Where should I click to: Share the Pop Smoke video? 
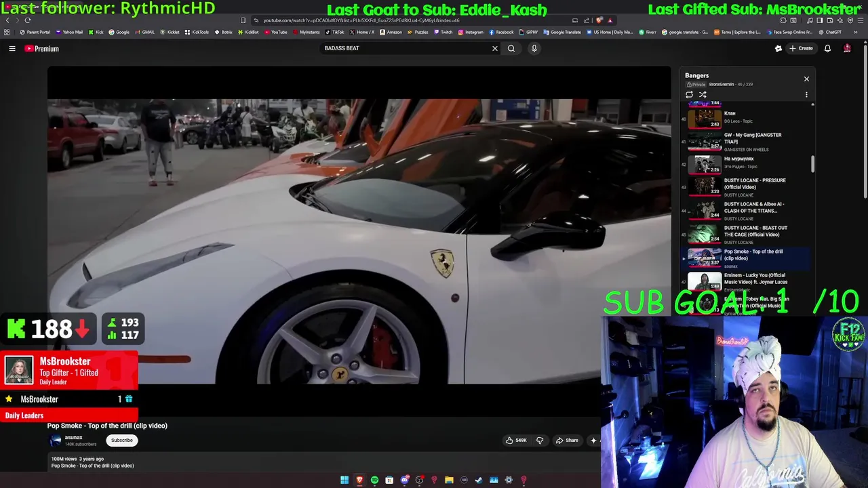pos(567,441)
